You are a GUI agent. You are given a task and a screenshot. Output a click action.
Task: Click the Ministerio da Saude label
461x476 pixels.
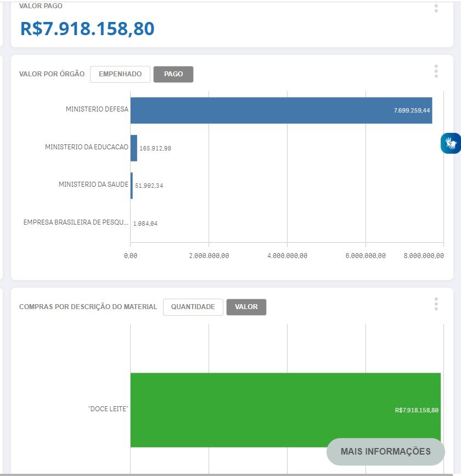point(93,184)
